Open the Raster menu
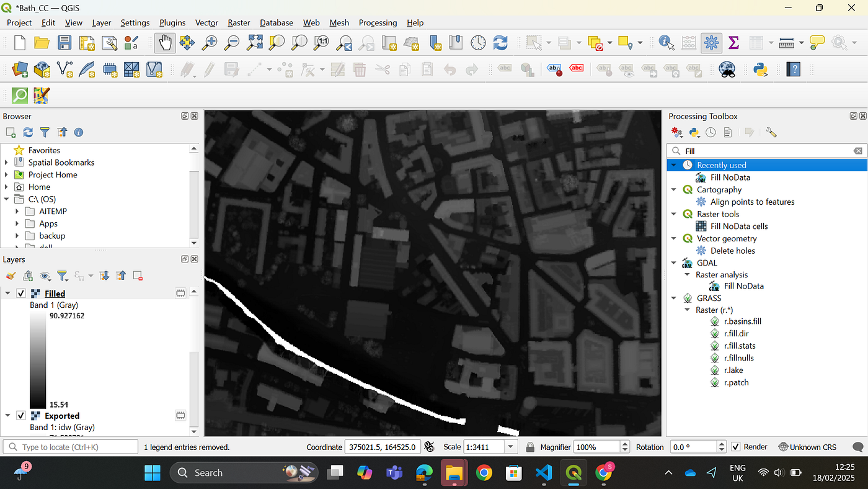The height and width of the screenshot is (489, 868). pyautogui.click(x=239, y=22)
